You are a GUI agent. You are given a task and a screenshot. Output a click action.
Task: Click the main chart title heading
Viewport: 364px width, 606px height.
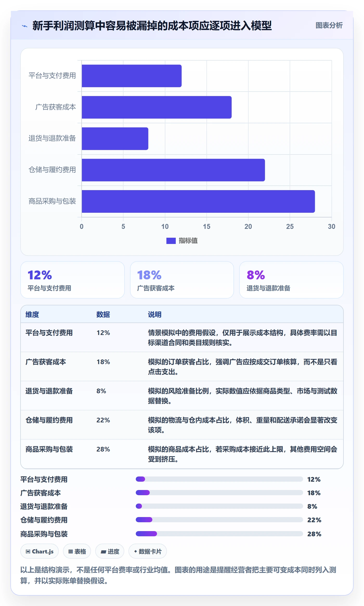point(152,26)
